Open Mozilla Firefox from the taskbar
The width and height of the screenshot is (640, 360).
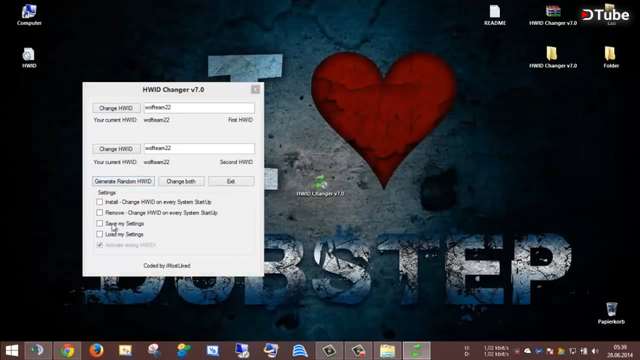(x=96, y=351)
